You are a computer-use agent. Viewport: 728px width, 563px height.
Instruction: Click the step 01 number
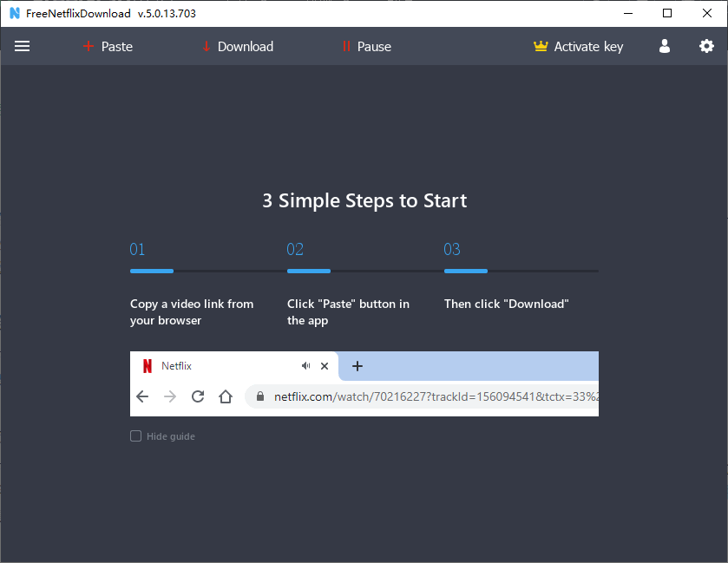click(137, 249)
